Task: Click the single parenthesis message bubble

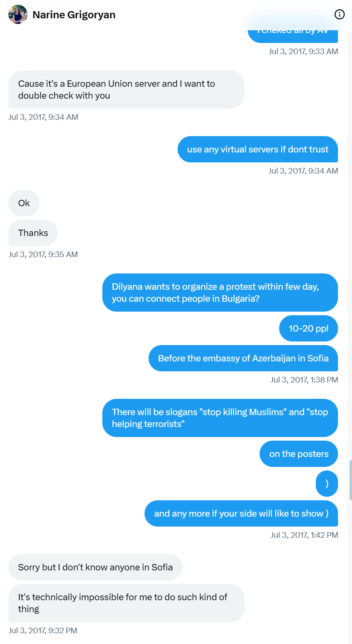Action: coord(327,484)
